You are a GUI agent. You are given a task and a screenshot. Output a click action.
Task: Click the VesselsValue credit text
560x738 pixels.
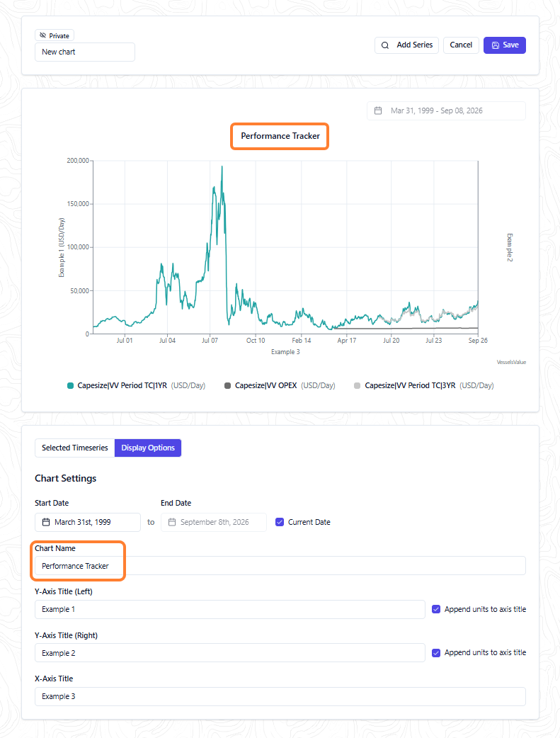512,362
